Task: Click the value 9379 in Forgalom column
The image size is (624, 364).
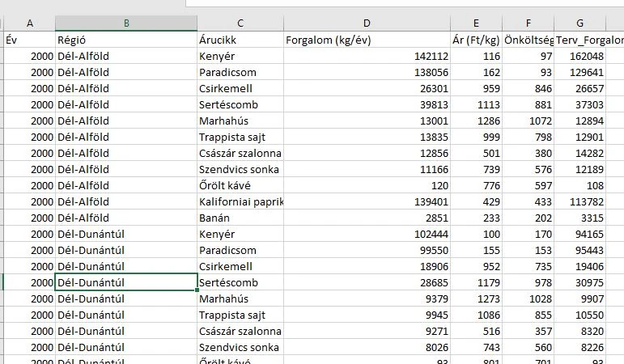Action: (367, 298)
